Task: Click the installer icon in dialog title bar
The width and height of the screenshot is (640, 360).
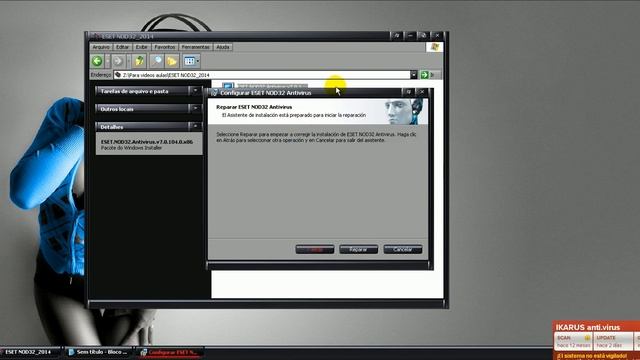Action: 214,93
